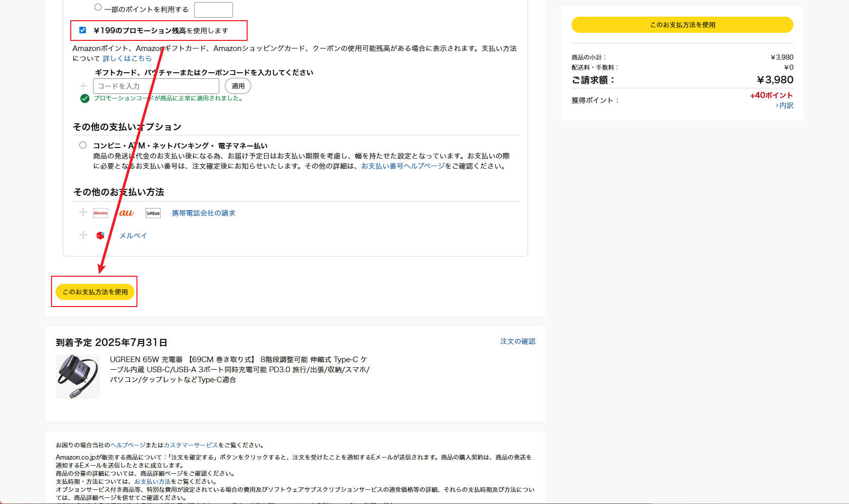Click the 到着予定 2025年7月31日 heading
This screenshot has height=504, width=849.
pyautogui.click(x=111, y=342)
